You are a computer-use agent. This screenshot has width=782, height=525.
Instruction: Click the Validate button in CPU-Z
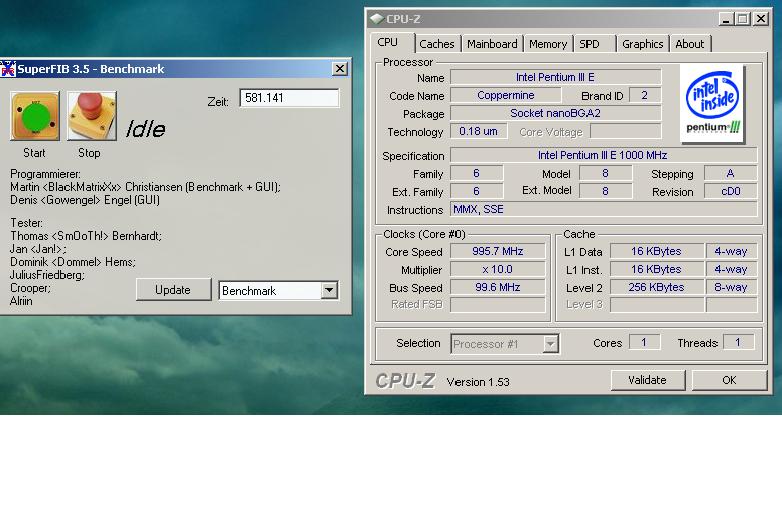coord(647,380)
